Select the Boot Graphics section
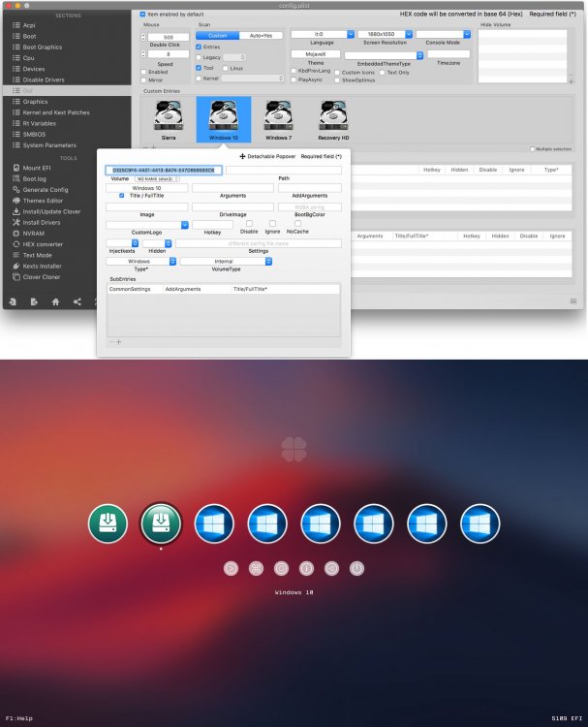588x727 pixels. pos(42,47)
